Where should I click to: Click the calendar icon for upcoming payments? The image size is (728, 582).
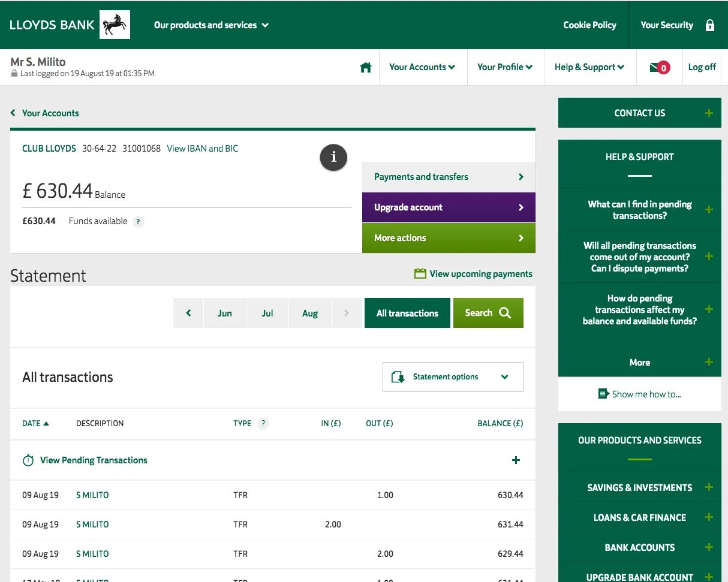tap(420, 273)
